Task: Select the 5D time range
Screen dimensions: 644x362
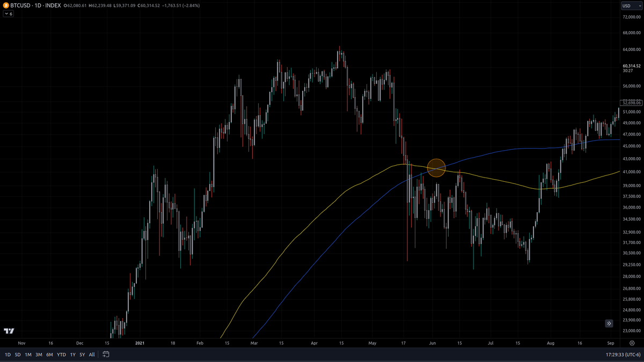Action: (x=18, y=354)
